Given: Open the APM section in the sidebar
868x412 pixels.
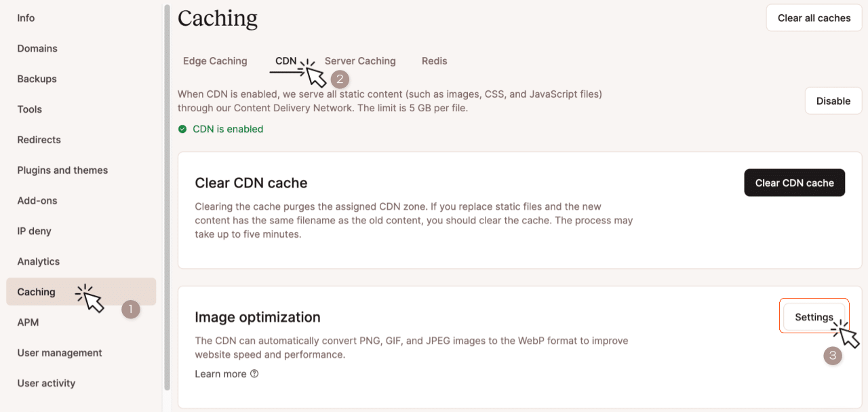Looking at the screenshot, I should pos(27,322).
